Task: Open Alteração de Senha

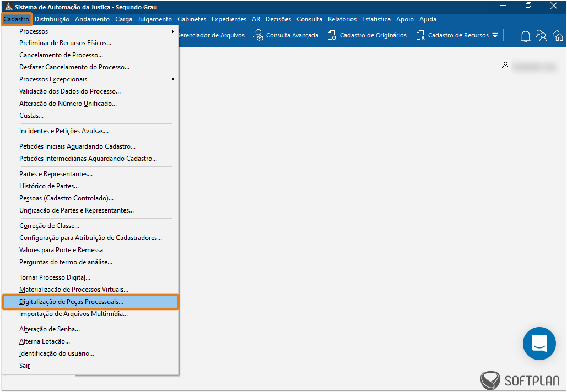Action: [x=90, y=329]
